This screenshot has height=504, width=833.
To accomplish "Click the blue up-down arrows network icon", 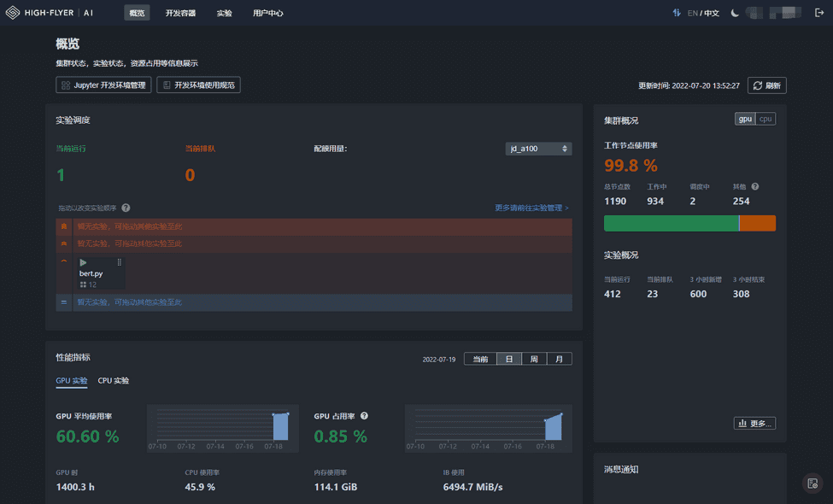I will pos(677,13).
